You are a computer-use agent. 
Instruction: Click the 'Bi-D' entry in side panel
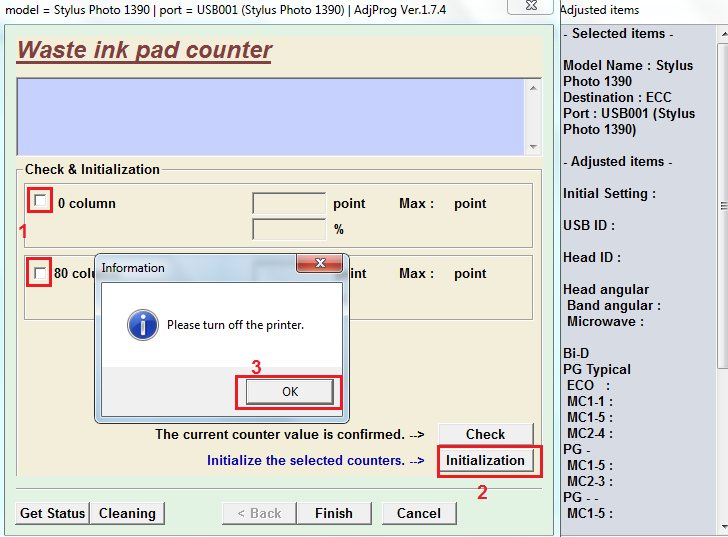[576, 353]
